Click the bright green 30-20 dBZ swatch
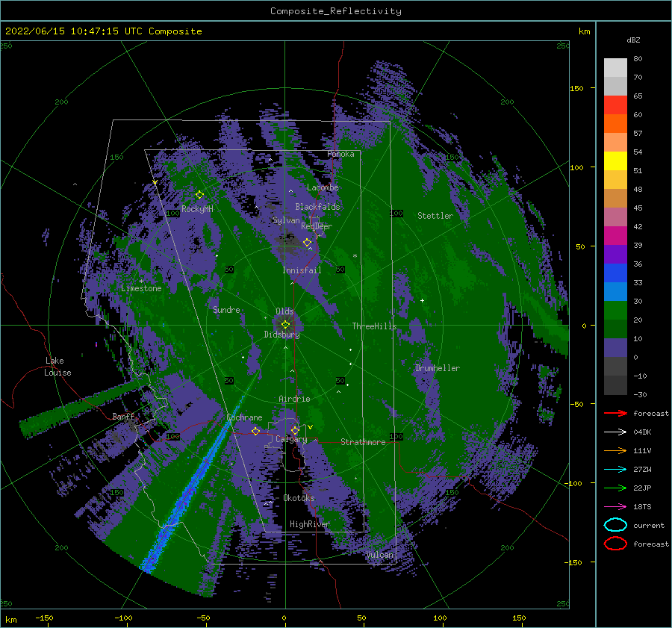Screen dimensions: 672x628 (615, 311)
